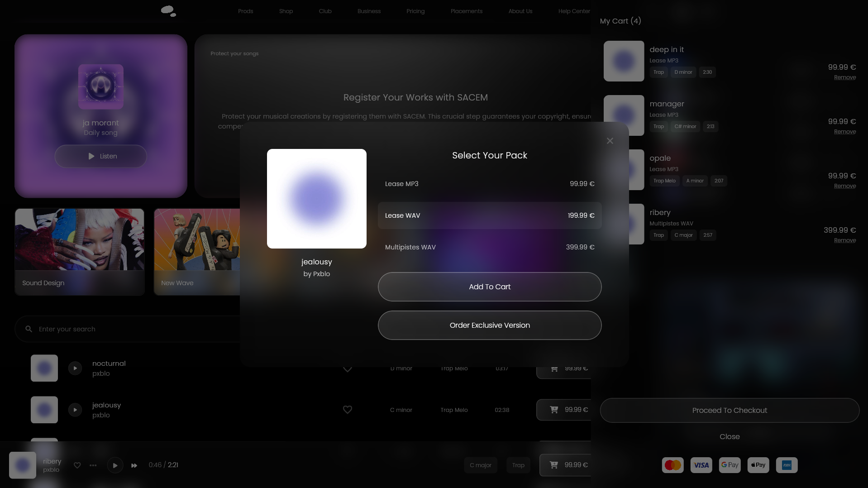
Task: Click D minor tag on deep in it
Action: (683, 72)
